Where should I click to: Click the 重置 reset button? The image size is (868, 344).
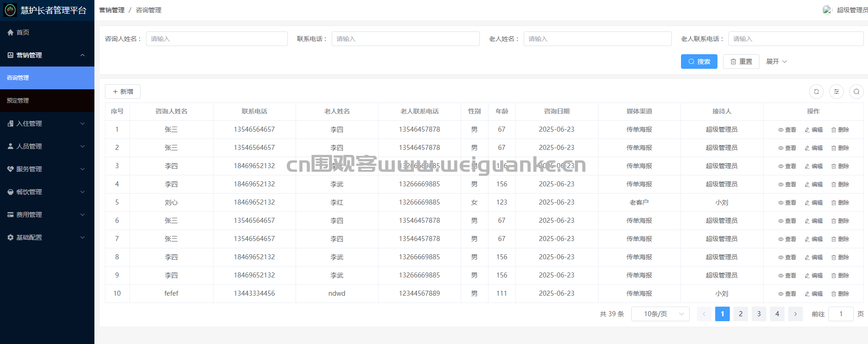click(x=741, y=62)
